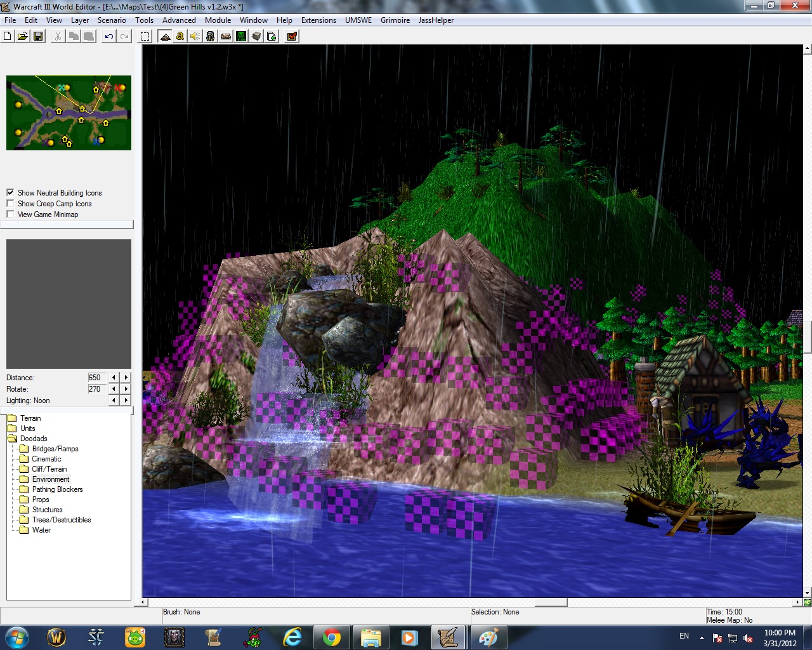The image size is (812, 650).
Task: Click the Test Map checkmark icon
Action: coord(292,36)
